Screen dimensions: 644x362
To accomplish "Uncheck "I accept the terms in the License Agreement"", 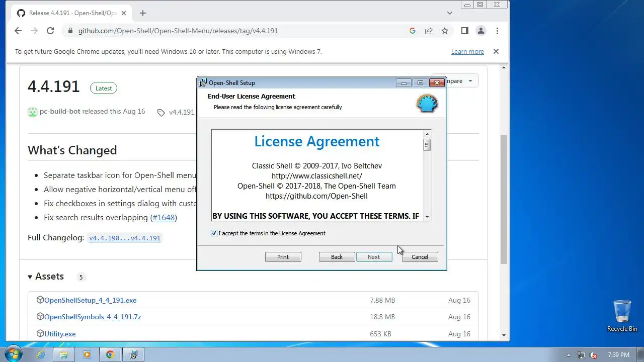I will (x=214, y=233).
